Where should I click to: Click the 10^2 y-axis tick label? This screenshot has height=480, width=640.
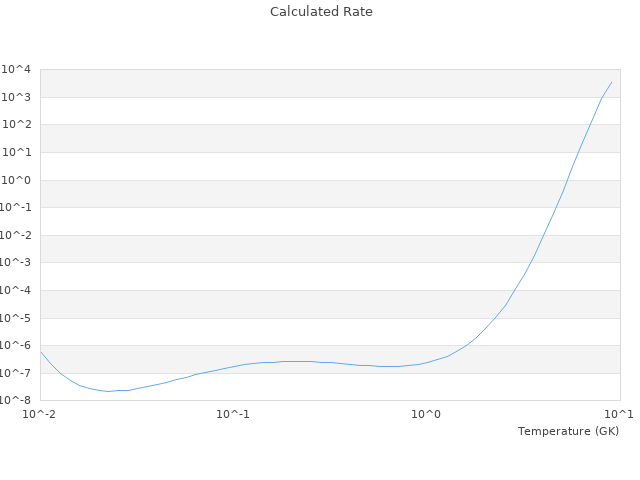pos(17,125)
